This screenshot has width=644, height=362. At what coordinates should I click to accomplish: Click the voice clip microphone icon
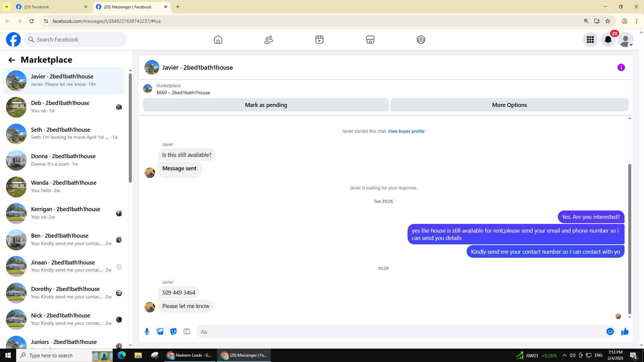147,331
